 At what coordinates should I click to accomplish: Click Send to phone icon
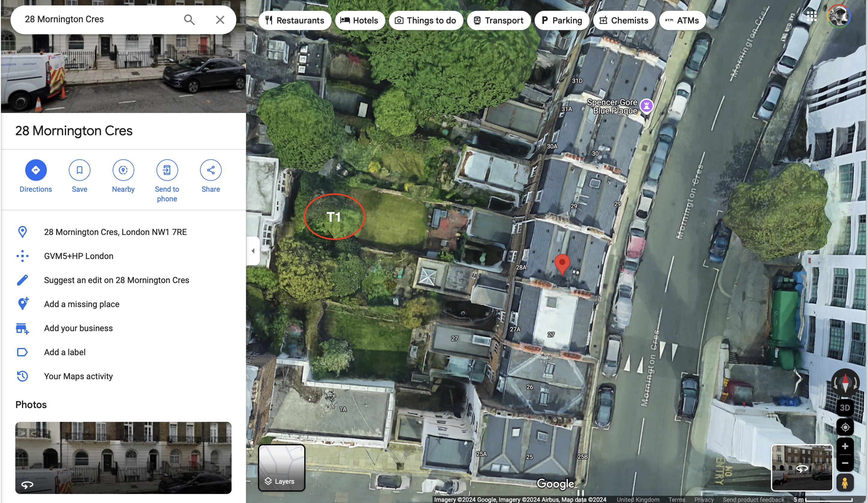click(x=167, y=170)
